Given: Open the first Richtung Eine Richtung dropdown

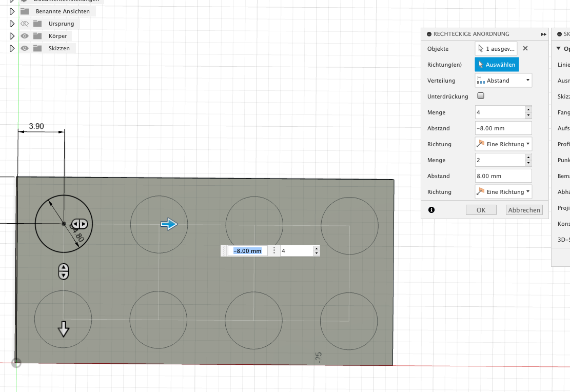Looking at the screenshot, I should click(503, 144).
